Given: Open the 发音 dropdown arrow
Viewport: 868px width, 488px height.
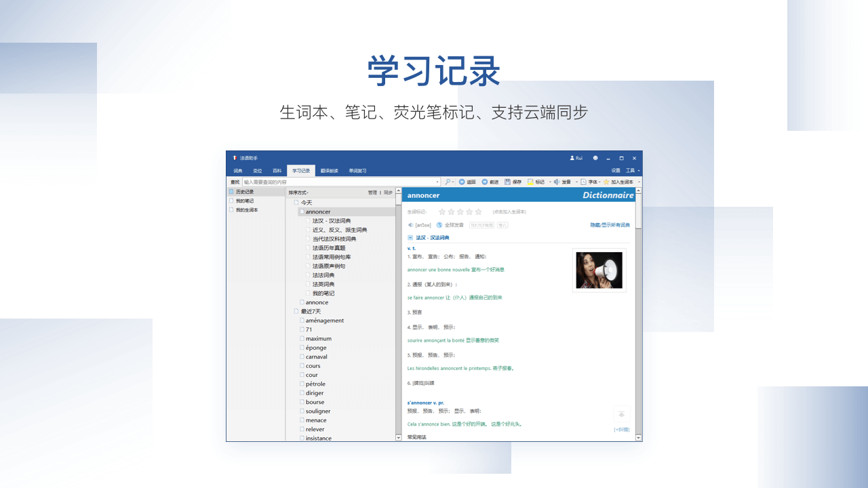Looking at the screenshot, I should 576,182.
